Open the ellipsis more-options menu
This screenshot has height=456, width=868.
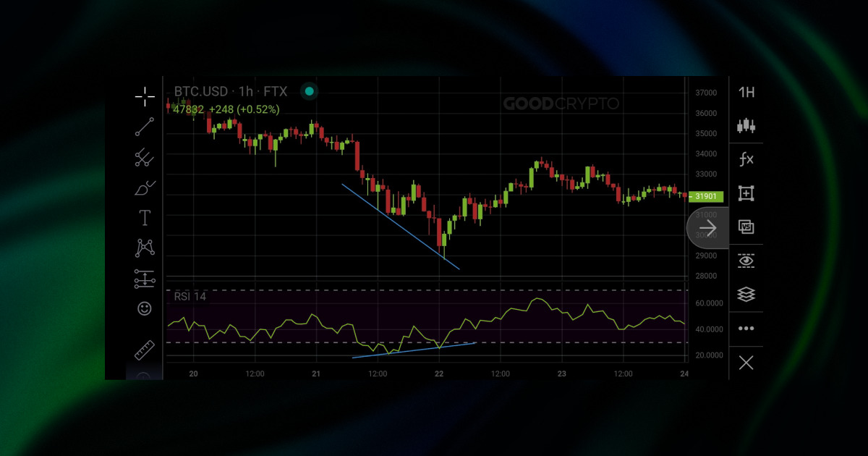(x=746, y=328)
